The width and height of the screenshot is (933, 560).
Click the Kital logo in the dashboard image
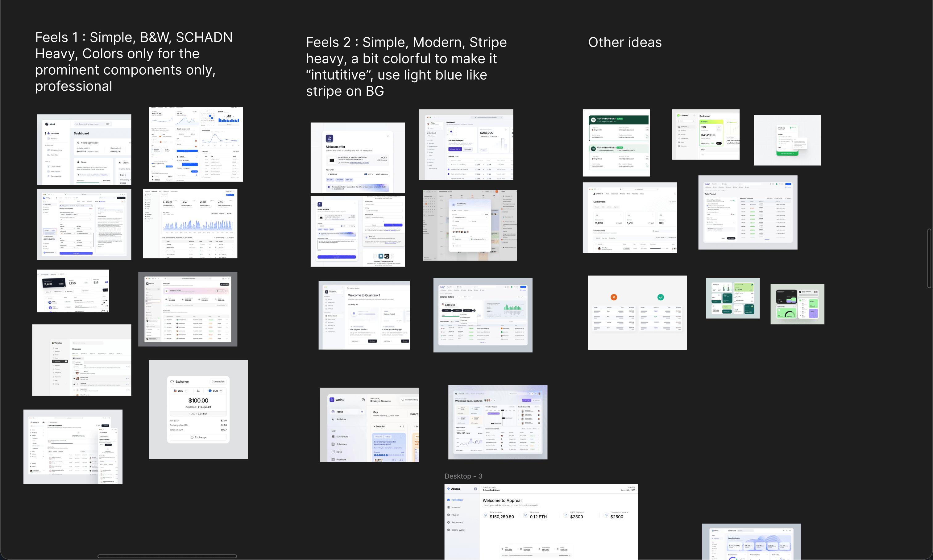pos(50,124)
